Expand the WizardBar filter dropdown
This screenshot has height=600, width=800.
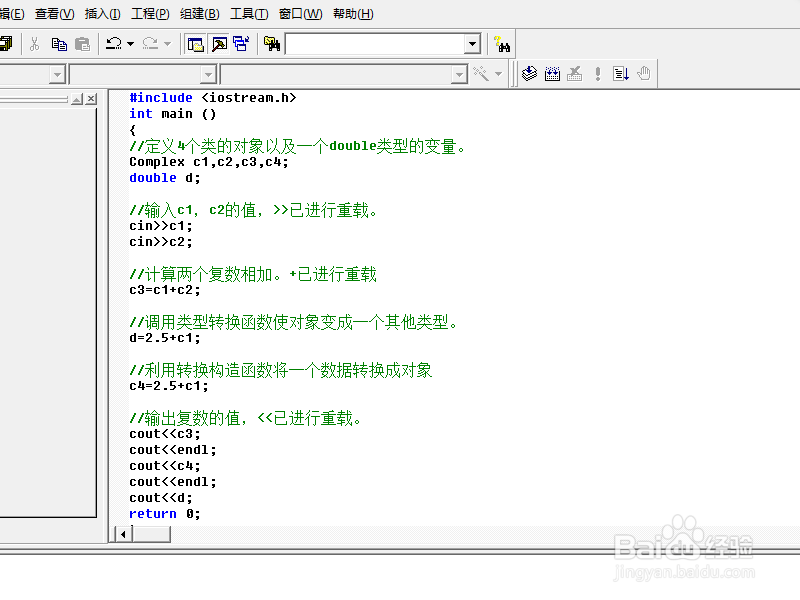[208, 75]
